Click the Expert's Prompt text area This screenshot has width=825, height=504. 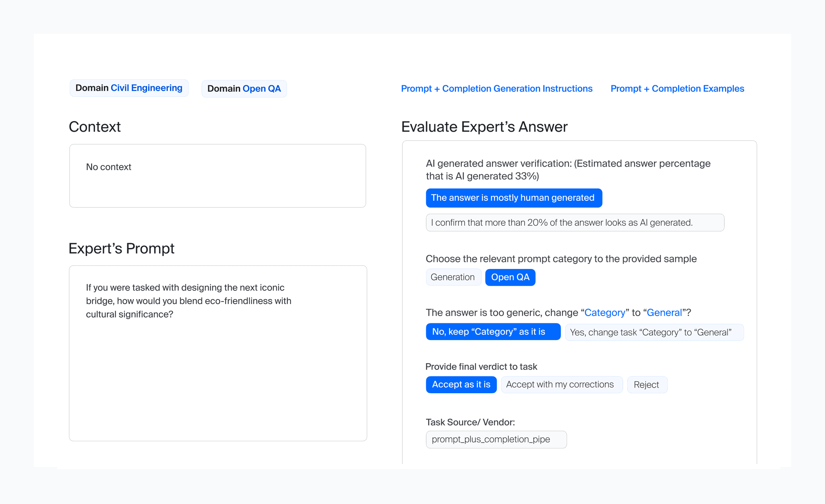[218, 352]
